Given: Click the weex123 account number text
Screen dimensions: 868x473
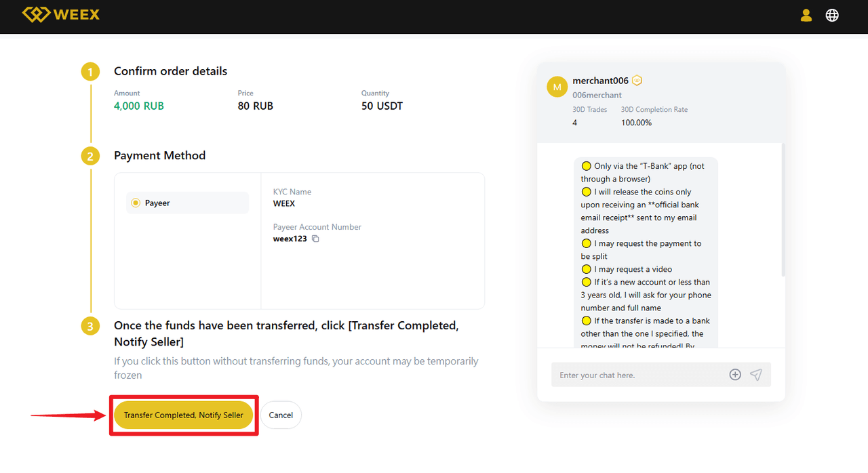Looking at the screenshot, I should coord(290,239).
